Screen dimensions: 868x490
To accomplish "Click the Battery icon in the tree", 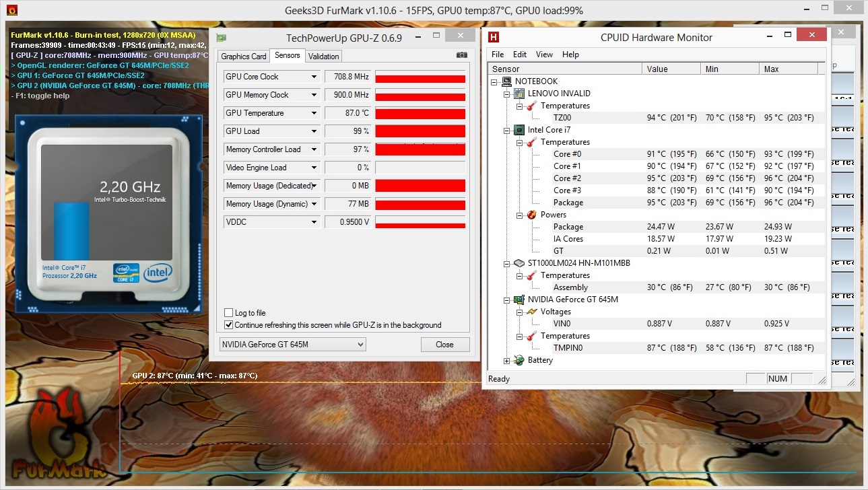I will (x=519, y=360).
